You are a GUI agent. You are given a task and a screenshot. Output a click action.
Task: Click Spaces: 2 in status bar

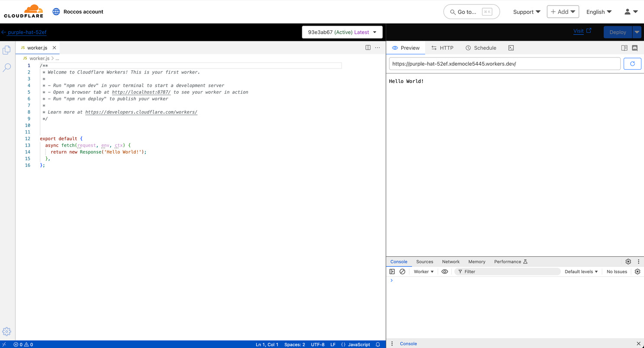295,345
